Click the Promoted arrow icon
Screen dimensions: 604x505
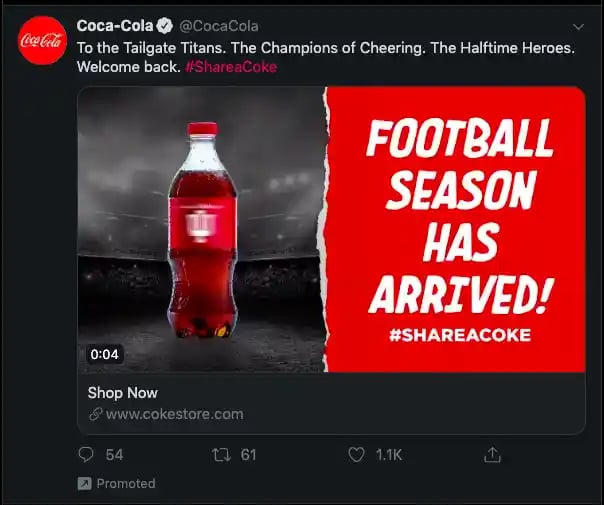(85, 484)
